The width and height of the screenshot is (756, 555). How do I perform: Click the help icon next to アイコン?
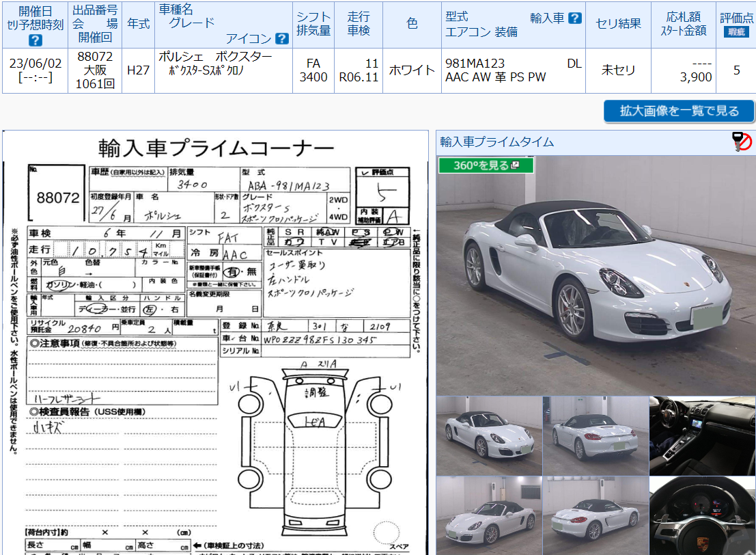tap(282, 38)
